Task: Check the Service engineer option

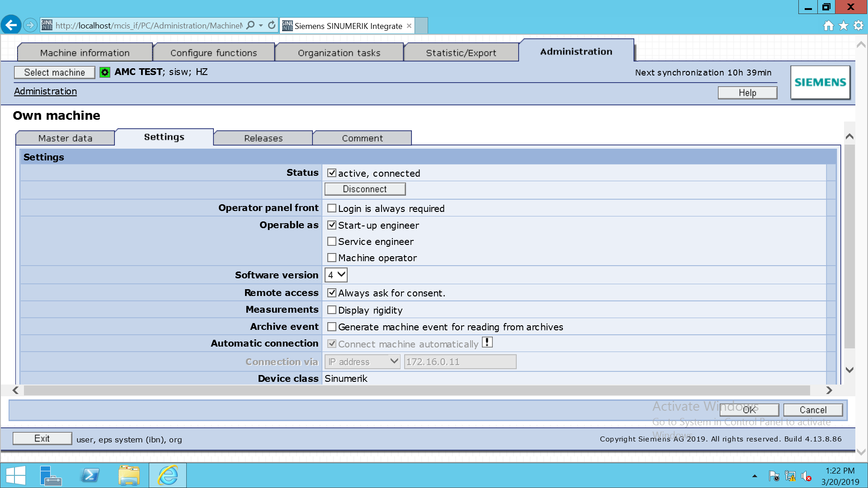Action: tap(332, 241)
